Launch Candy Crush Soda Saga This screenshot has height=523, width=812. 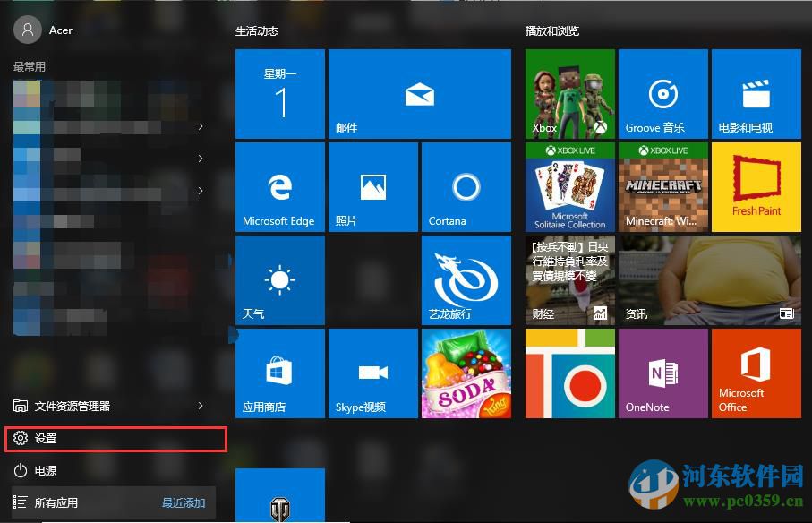(x=466, y=373)
